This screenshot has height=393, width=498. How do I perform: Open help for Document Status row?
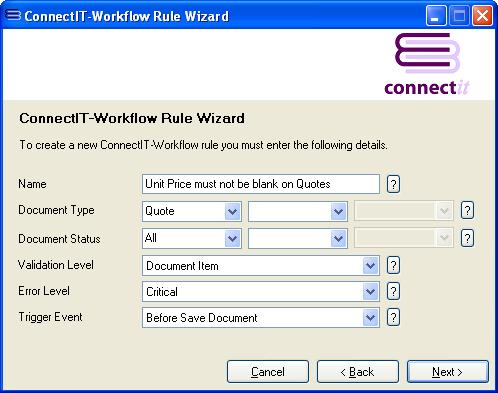[x=467, y=238]
